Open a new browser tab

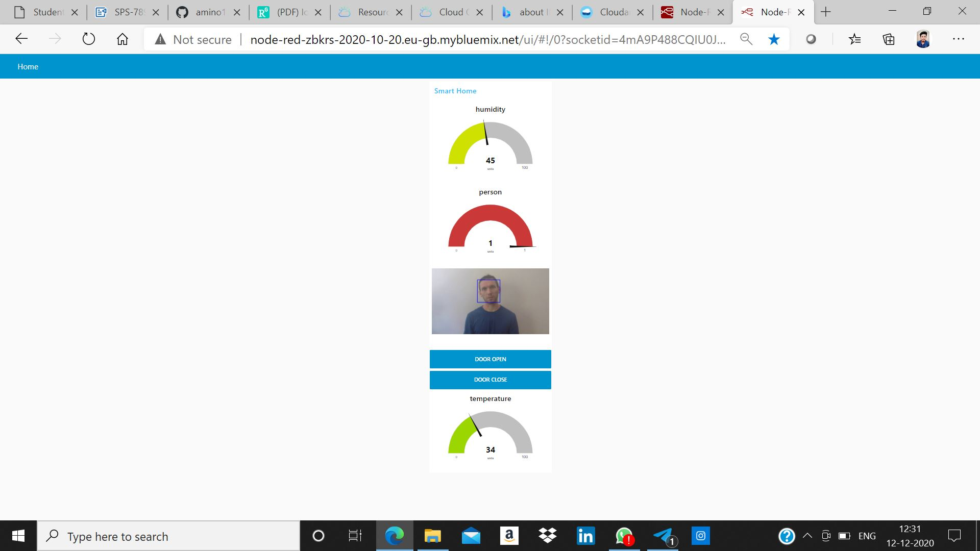[x=826, y=12]
